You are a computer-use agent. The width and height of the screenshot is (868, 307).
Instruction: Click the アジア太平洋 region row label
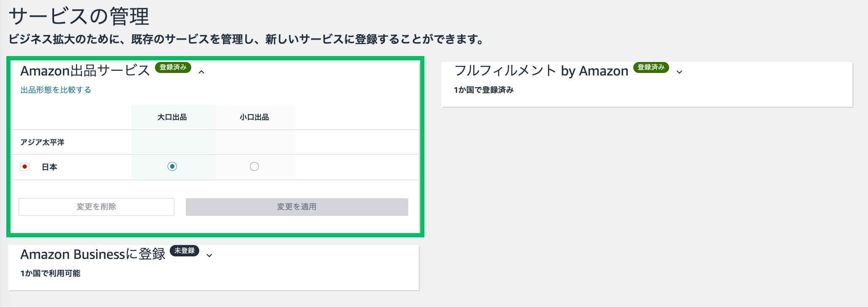click(x=42, y=143)
